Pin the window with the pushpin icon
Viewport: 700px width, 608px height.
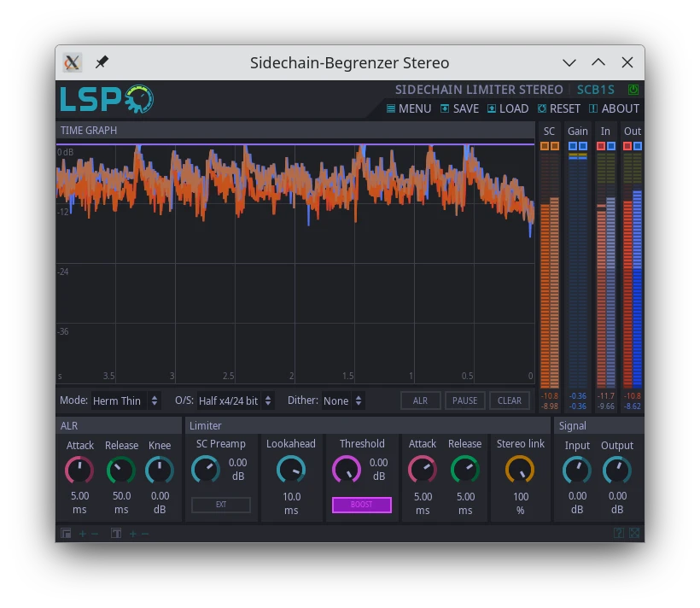[102, 62]
